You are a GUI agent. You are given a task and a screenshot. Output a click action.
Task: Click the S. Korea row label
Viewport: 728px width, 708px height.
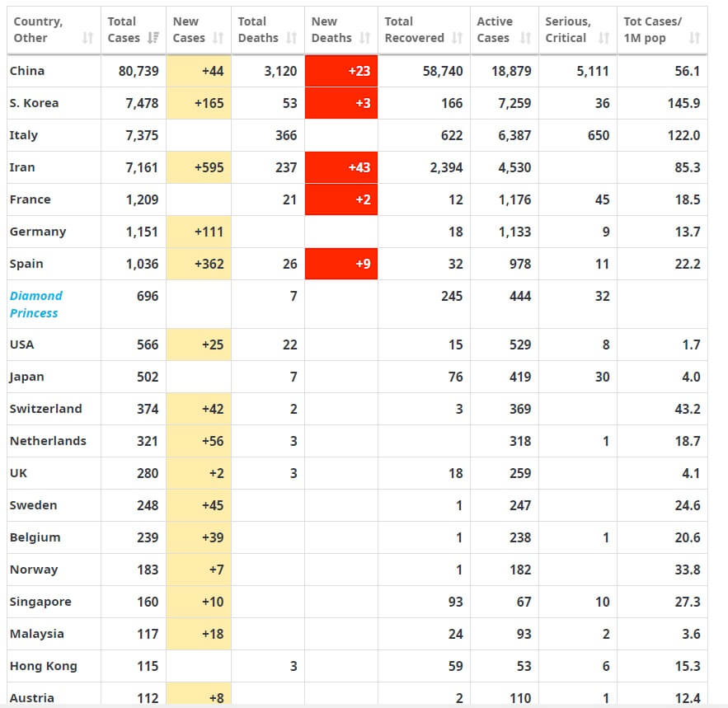point(34,103)
